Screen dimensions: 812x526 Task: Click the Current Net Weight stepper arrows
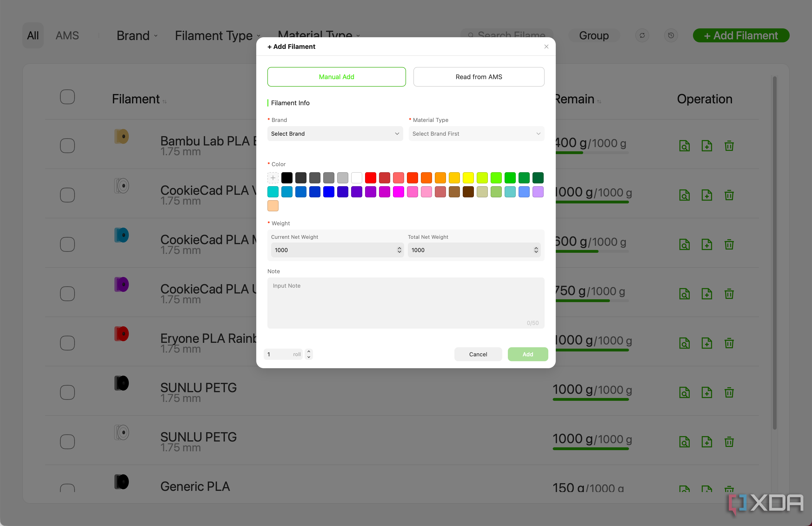(x=399, y=250)
